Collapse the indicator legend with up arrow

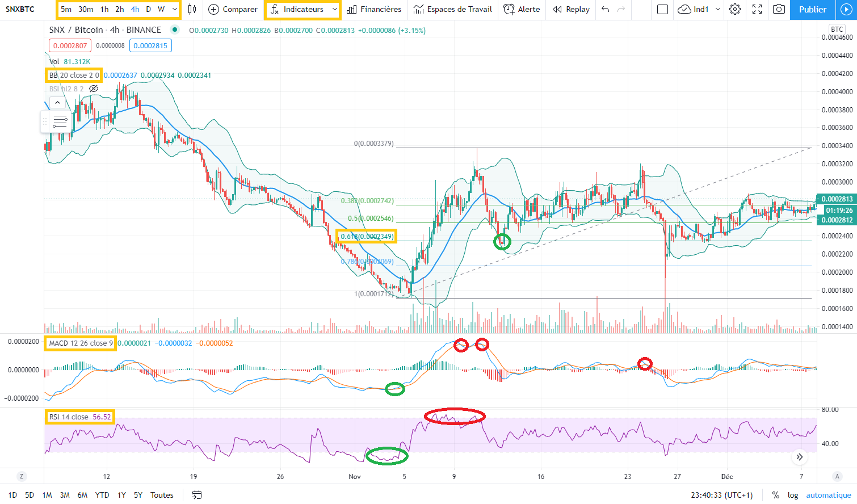click(x=57, y=103)
